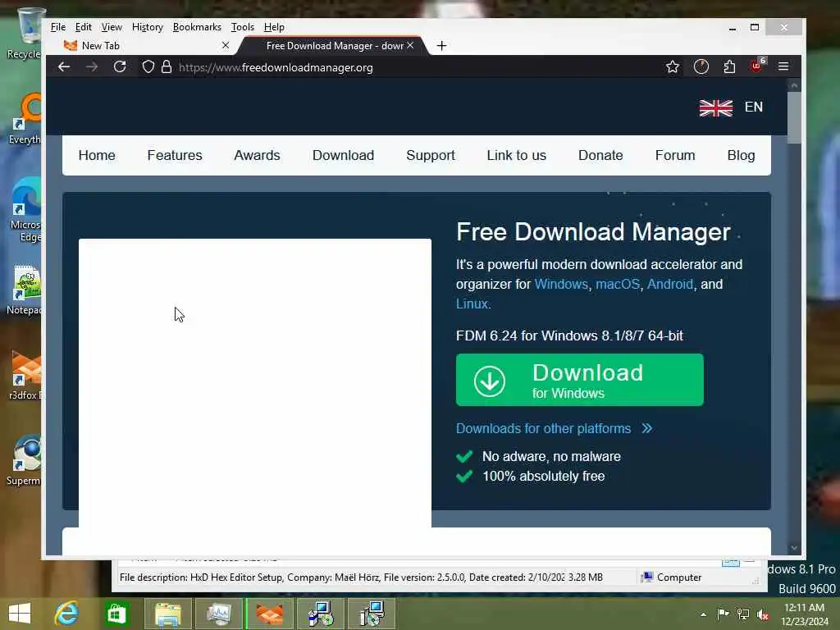
Task: Reload the Free Download Manager page
Action: (120, 67)
